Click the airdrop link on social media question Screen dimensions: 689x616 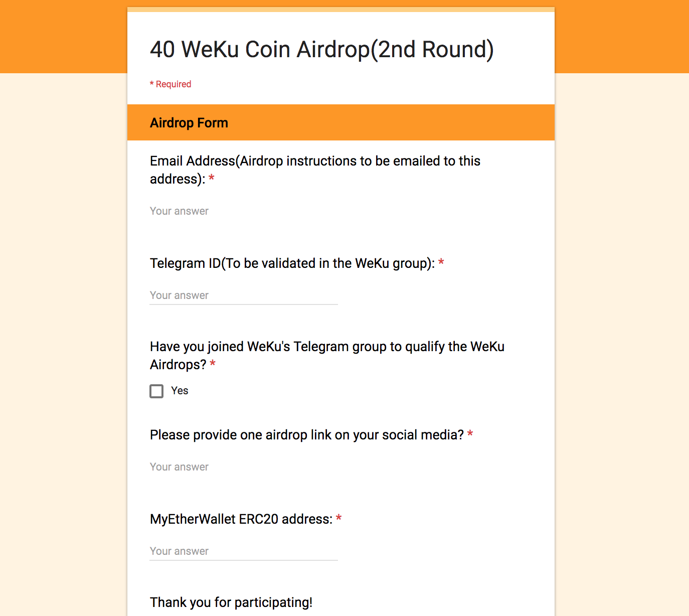tap(306, 435)
